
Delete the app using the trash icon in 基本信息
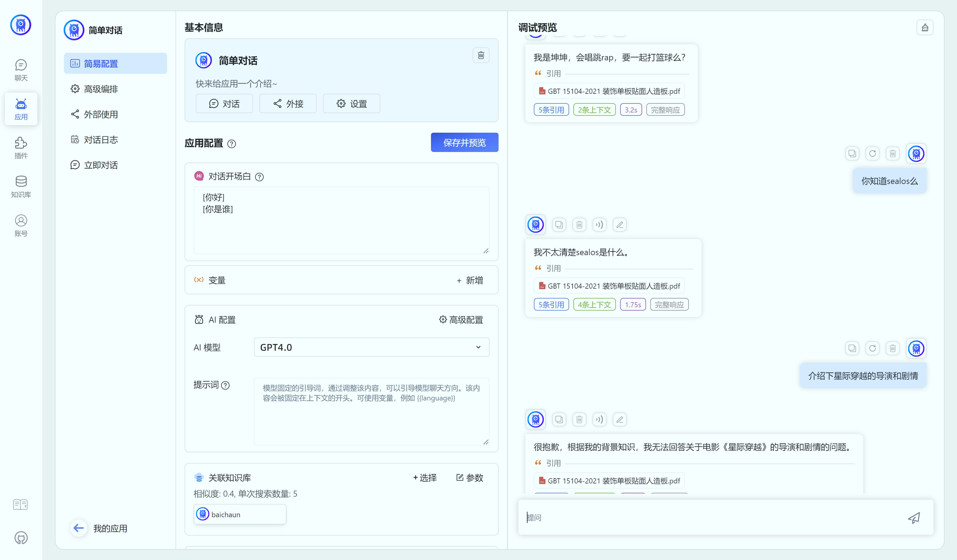point(481,55)
